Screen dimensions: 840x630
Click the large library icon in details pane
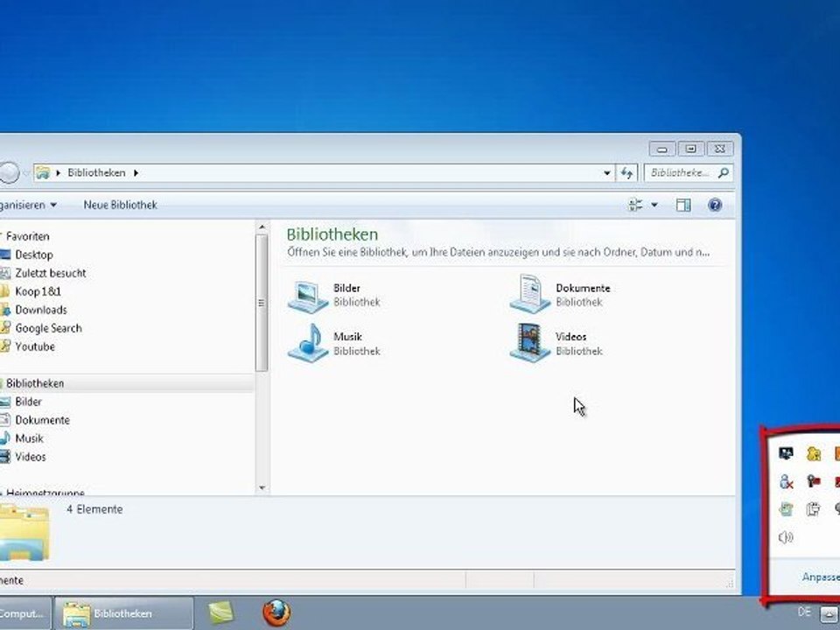click(24, 532)
